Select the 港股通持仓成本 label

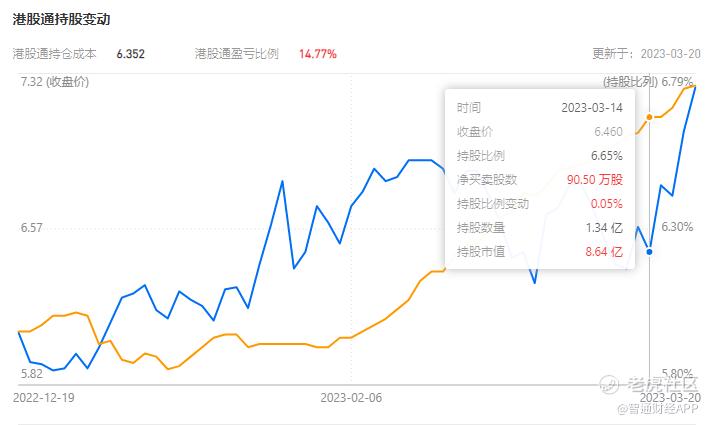[54, 54]
